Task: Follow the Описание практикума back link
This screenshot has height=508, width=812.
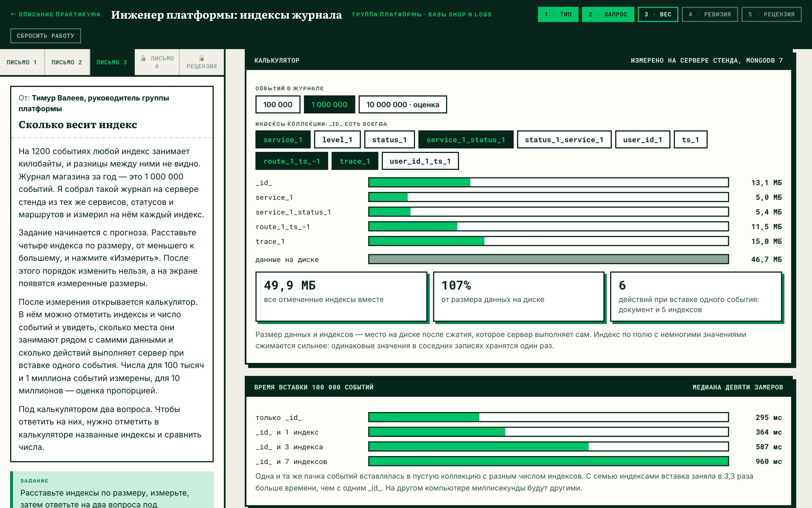Action: coord(55,14)
